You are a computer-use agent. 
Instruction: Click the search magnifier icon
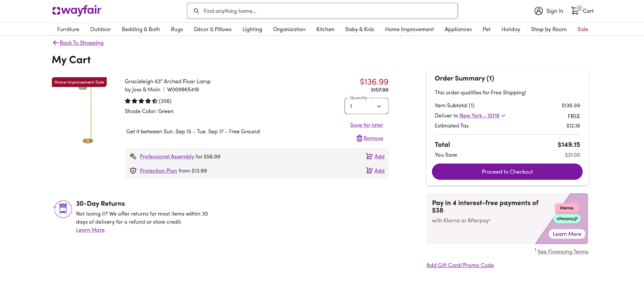click(x=196, y=11)
